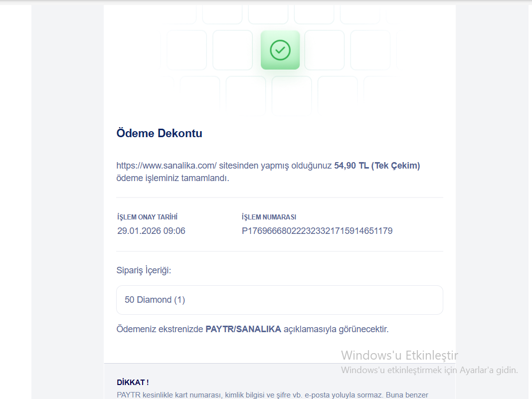Open the https://www.sanalika.com/ site address
The width and height of the screenshot is (532, 399).
(x=166, y=166)
